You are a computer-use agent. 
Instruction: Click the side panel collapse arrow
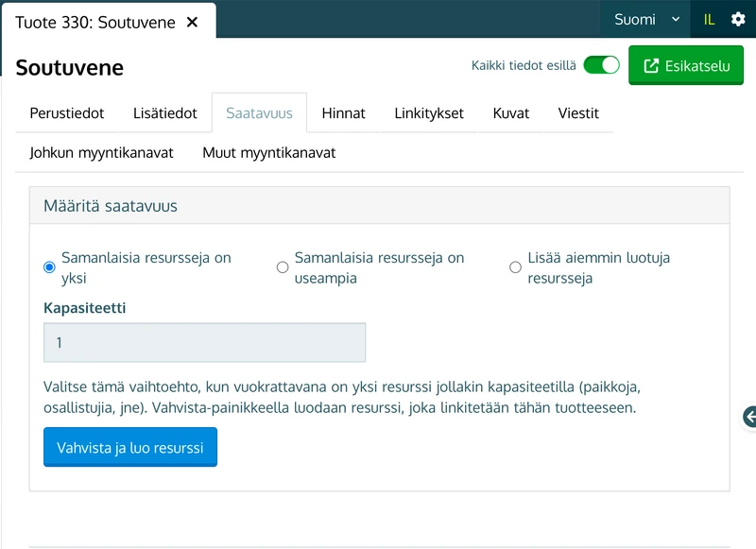(x=748, y=417)
